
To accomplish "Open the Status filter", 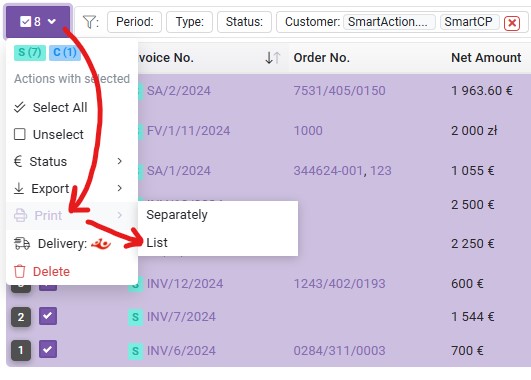I will pos(244,22).
